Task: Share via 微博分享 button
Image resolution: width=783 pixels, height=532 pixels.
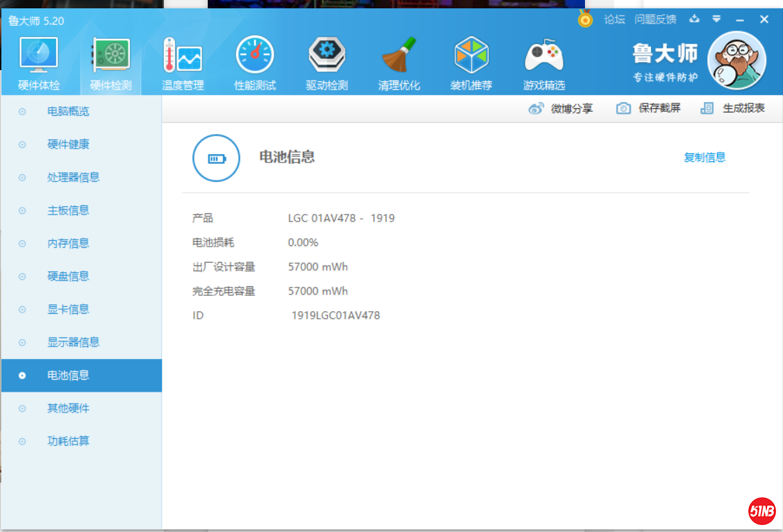Action: (561, 108)
